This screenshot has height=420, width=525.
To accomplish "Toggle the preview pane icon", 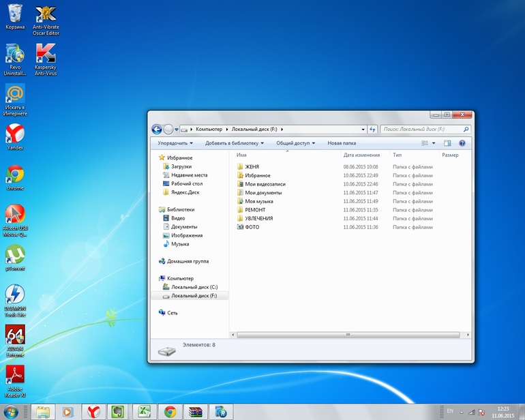I will click(x=447, y=143).
